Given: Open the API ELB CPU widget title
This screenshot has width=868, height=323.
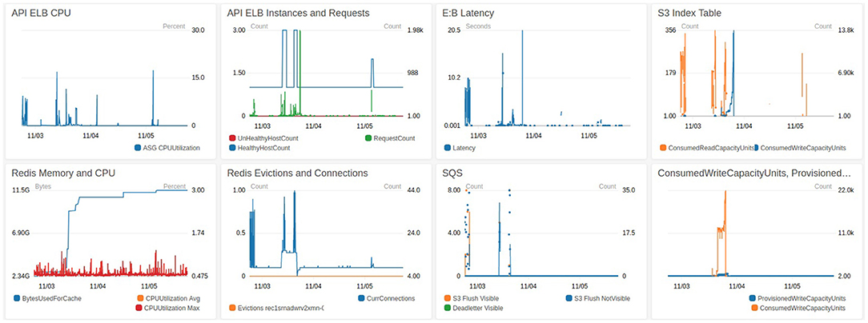Looking at the screenshot, I should pyautogui.click(x=41, y=13).
